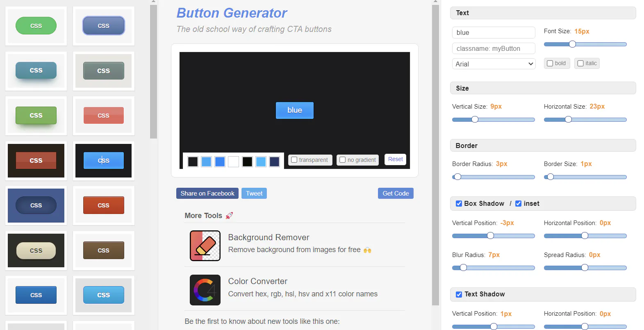Open the Background Remover tool icon
This screenshot has width=644, height=330.
click(x=205, y=246)
